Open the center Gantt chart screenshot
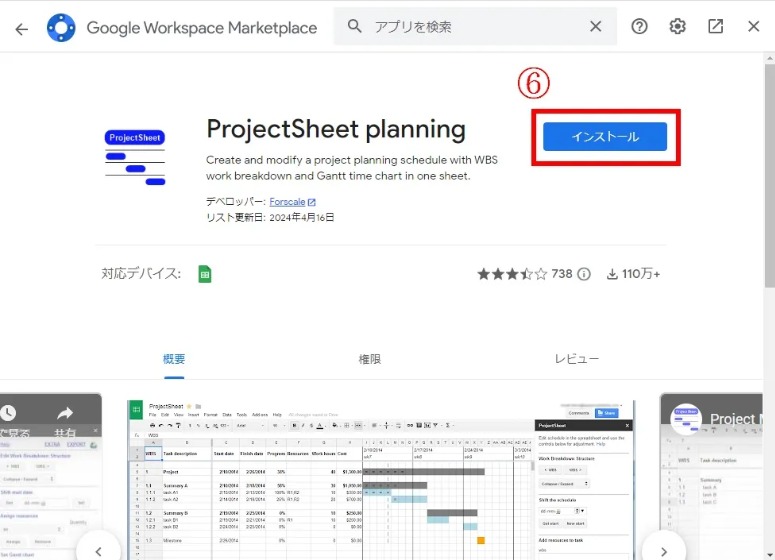 click(381, 480)
